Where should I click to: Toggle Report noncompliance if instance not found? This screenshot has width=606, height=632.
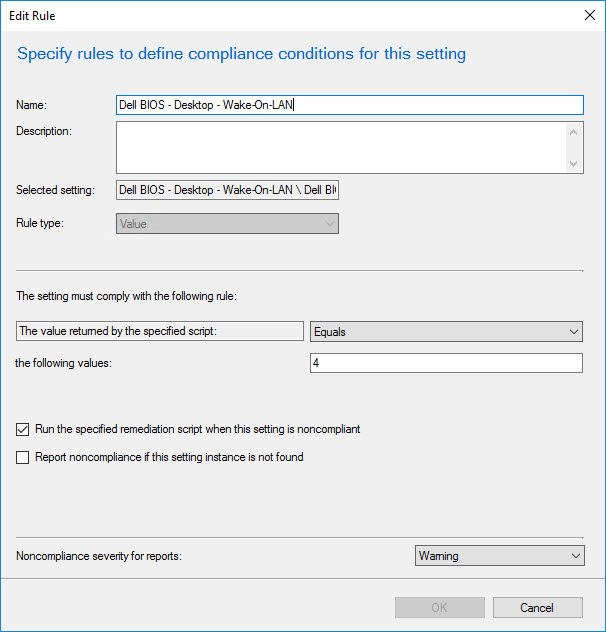23,458
